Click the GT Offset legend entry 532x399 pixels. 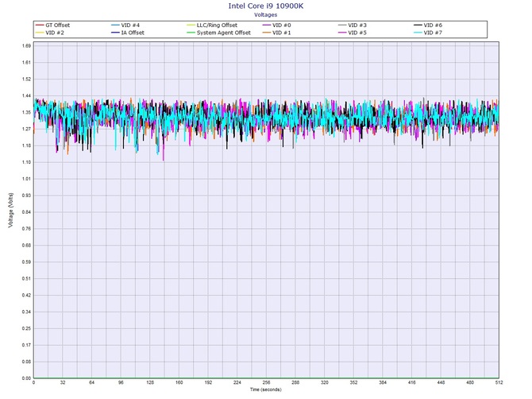pyautogui.click(x=52, y=25)
